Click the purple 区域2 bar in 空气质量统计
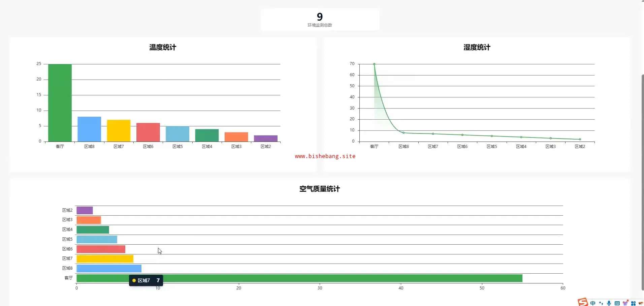This screenshot has height=306, width=644. 85,211
